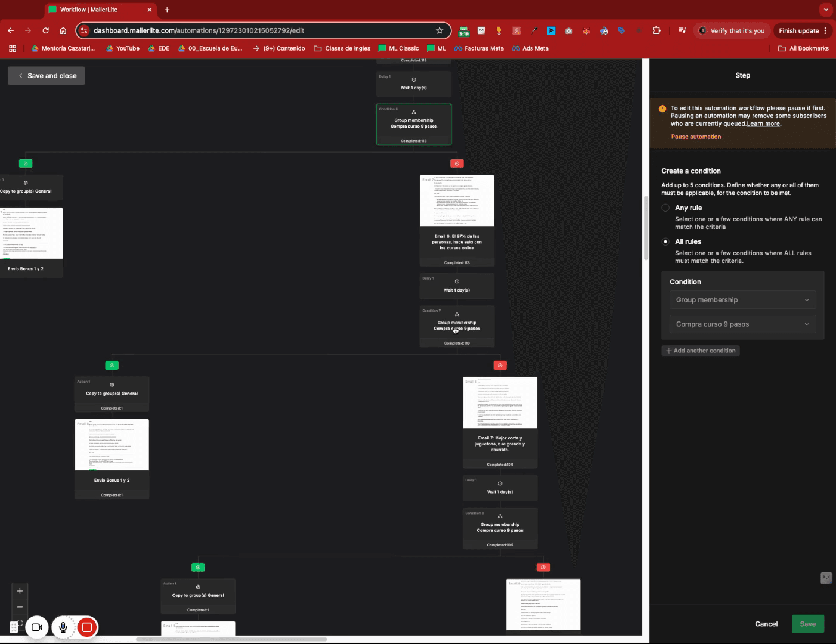Go back to previous page
Screen dimensions: 836x644
click(11, 30)
